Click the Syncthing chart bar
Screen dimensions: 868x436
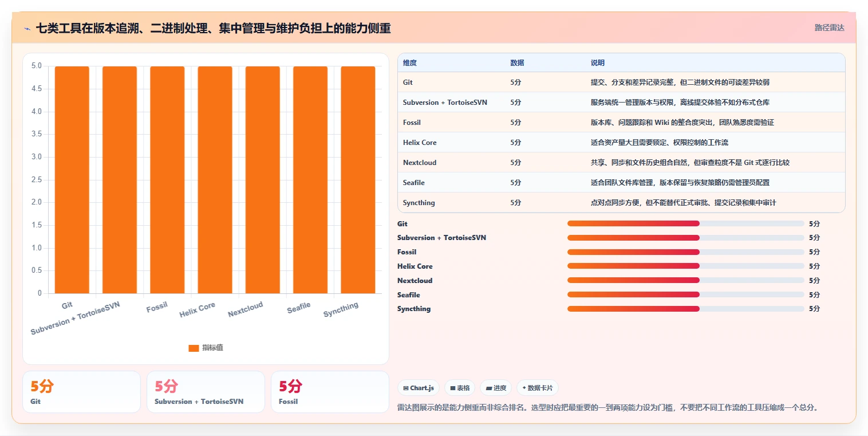[358, 180]
